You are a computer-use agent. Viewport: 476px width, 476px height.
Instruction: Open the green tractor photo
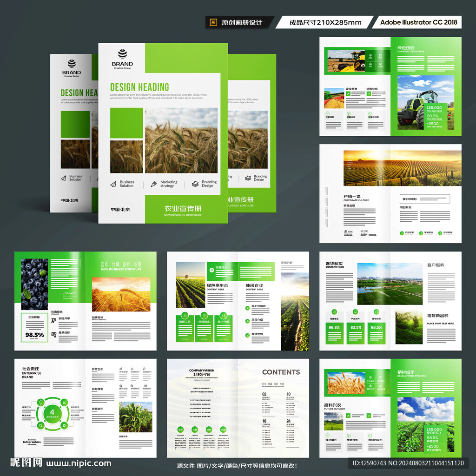(x=426, y=103)
